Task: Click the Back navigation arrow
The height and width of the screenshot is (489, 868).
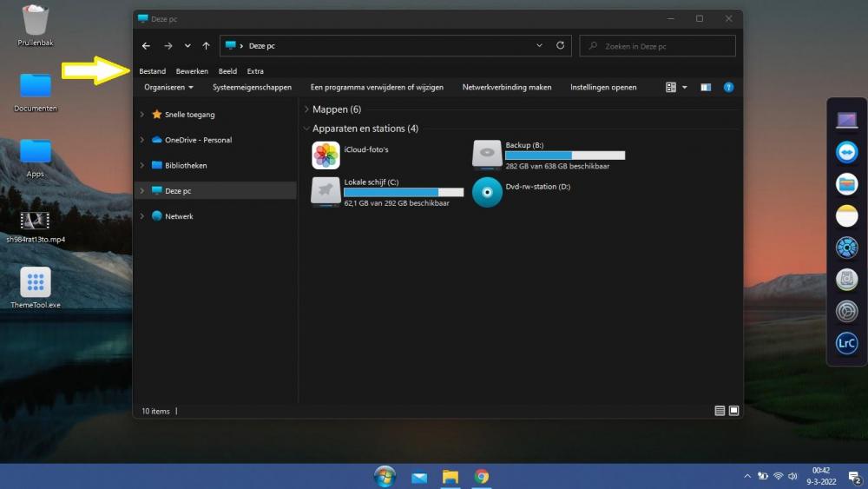Action: click(x=146, y=46)
